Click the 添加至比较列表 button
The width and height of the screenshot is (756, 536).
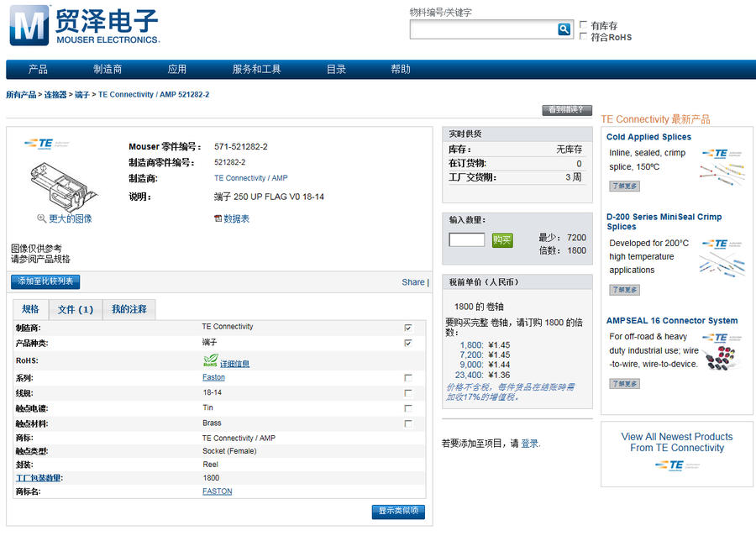(45, 281)
